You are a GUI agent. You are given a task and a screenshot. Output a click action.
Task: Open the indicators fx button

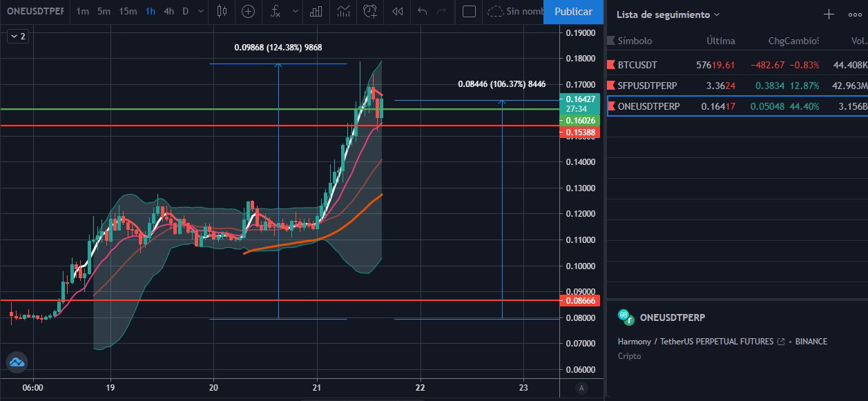click(276, 11)
